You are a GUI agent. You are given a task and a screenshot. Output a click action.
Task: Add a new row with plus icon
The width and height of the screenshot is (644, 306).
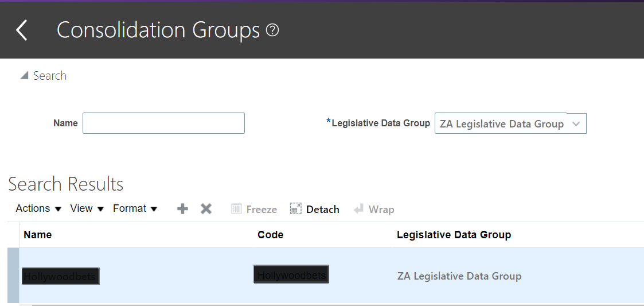[182, 209]
